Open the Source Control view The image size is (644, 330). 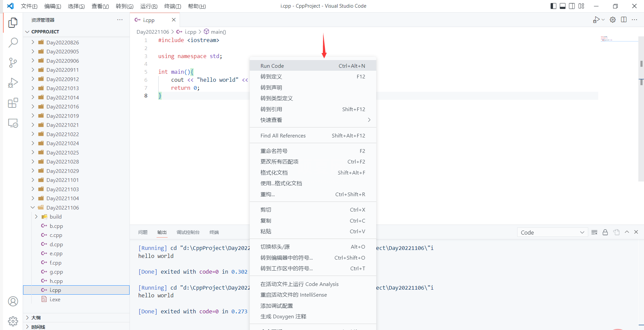click(x=13, y=63)
